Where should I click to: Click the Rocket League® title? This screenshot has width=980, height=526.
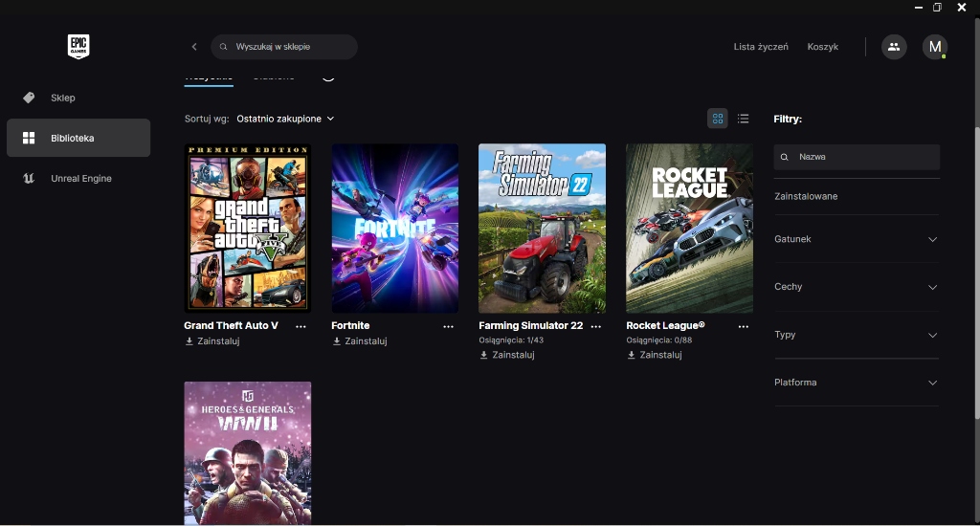coord(666,325)
